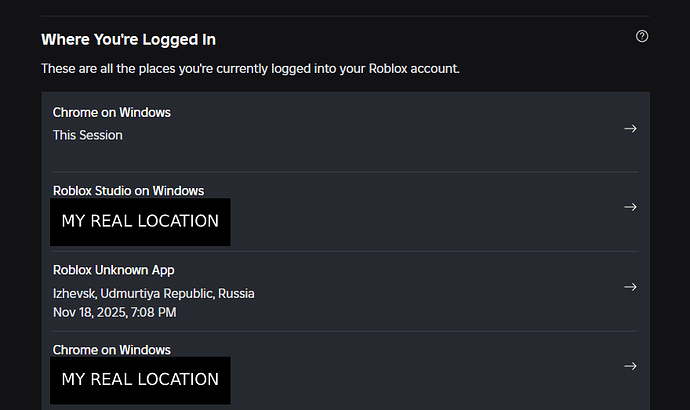Select the Roblox Unknown App title
This screenshot has width=690, height=410.
pyautogui.click(x=114, y=270)
